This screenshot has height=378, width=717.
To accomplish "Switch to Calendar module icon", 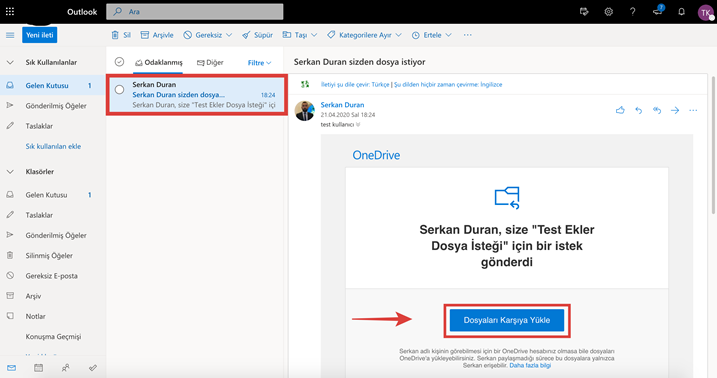I will coord(38,367).
